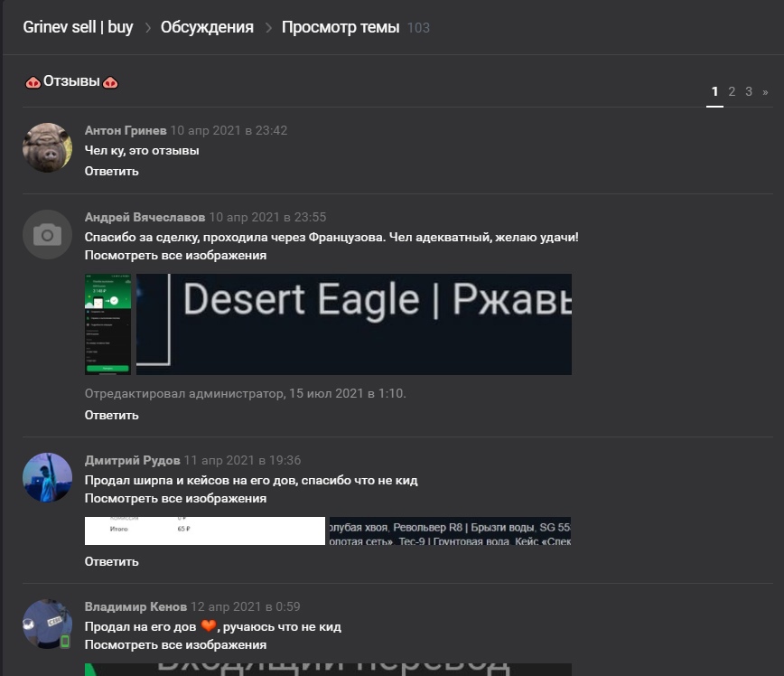Open the white receipt image showing 65 ₽

tap(205, 530)
